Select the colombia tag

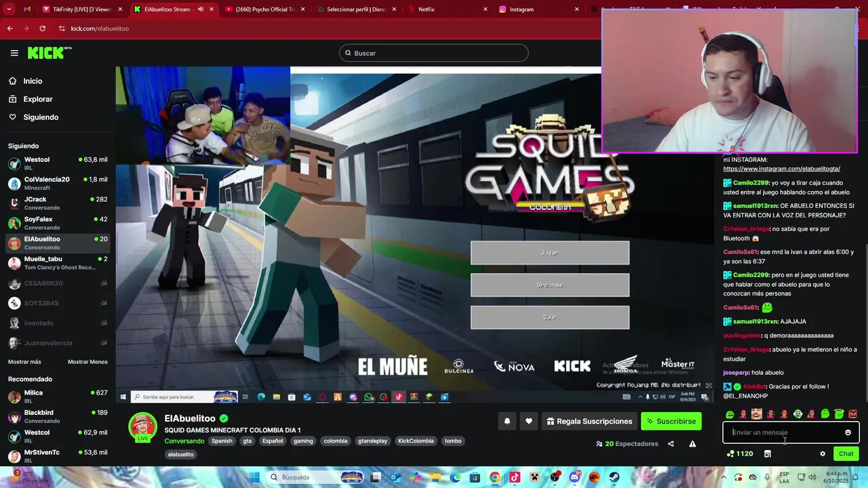coord(336,441)
